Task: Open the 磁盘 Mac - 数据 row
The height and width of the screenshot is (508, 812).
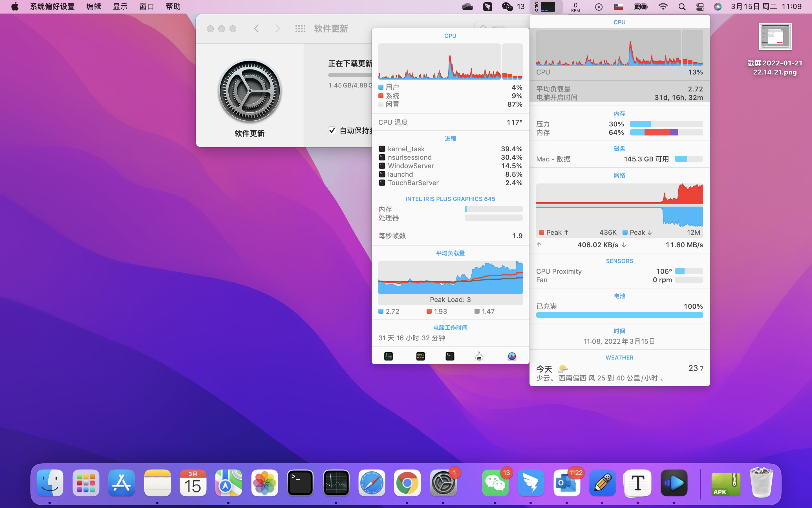Action: pos(619,159)
